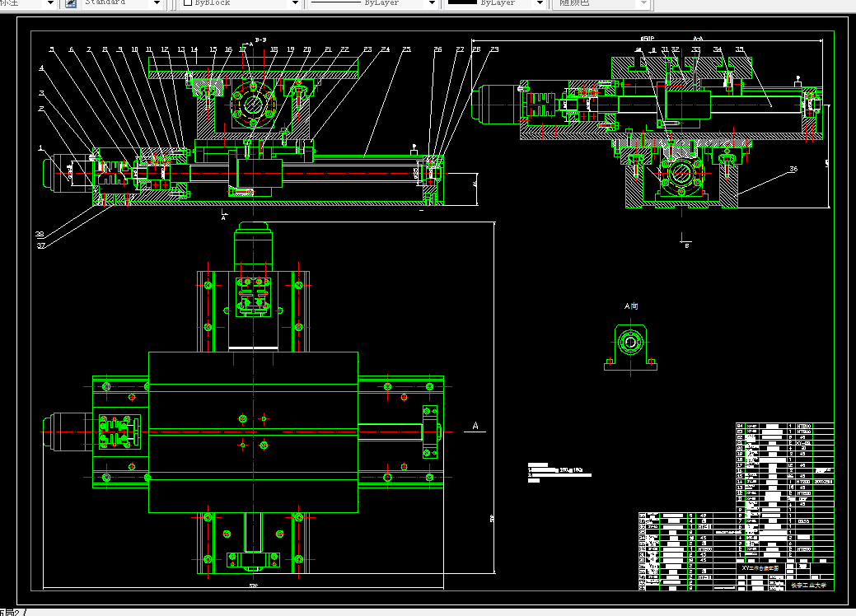
Task: Expand the grayed plot style dropdown
Action: click(643, 2)
